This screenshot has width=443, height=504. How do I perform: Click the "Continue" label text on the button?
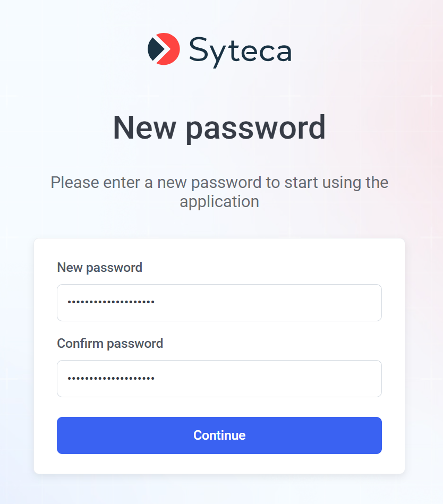tap(219, 435)
